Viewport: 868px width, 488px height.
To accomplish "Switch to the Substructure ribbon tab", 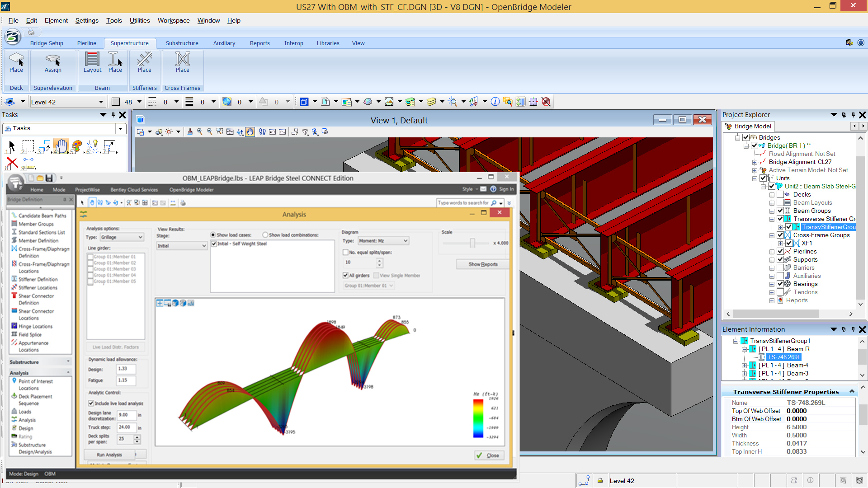I will (182, 43).
